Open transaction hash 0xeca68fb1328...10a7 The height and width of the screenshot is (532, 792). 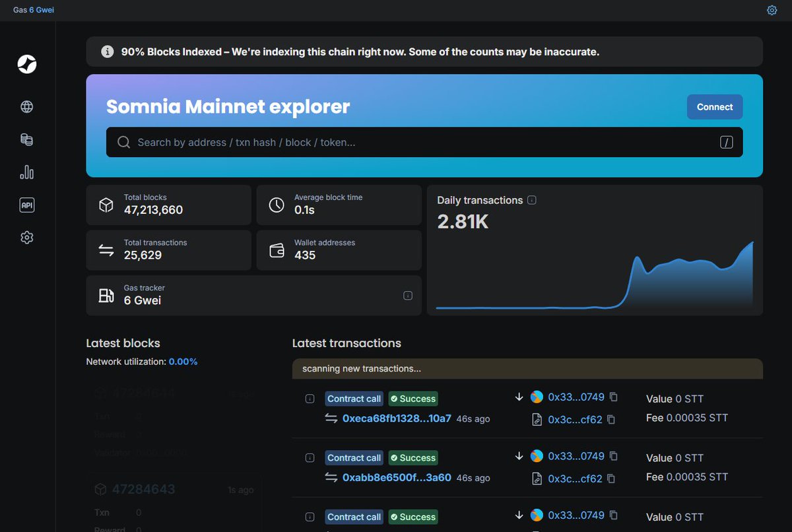(397, 418)
